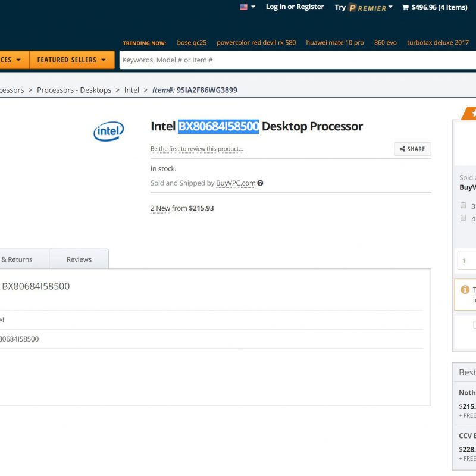The width and height of the screenshot is (476, 476).
Task: Tick the checkbox beside option 3
Action: (x=464, y=205)
